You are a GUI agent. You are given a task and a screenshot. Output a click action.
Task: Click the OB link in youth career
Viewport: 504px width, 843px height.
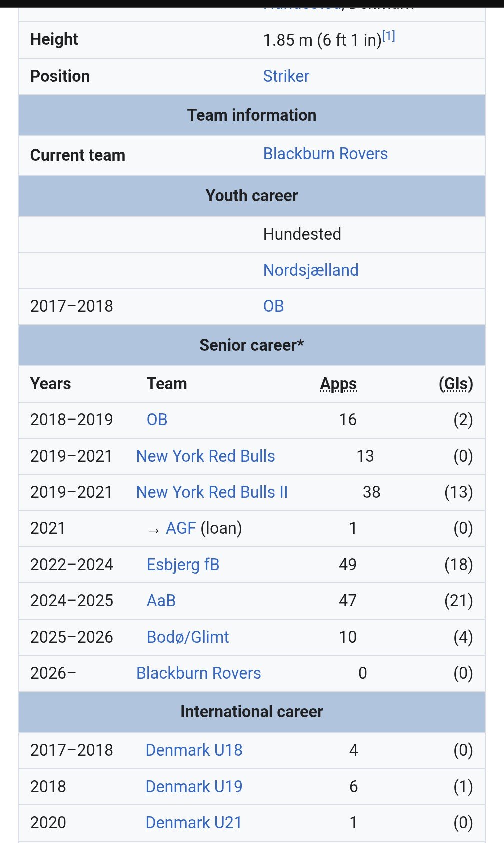pyautogui.click(x=273, y=306)
